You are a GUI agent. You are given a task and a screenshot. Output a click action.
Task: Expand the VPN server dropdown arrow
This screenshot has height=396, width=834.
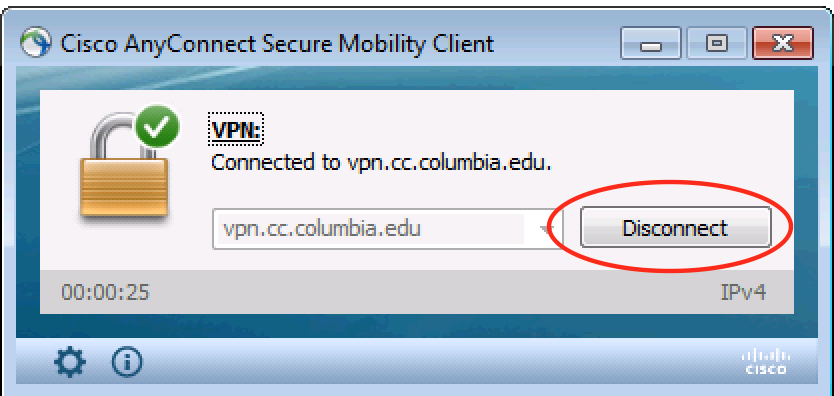pyautogui.click(x=545, y=229)
